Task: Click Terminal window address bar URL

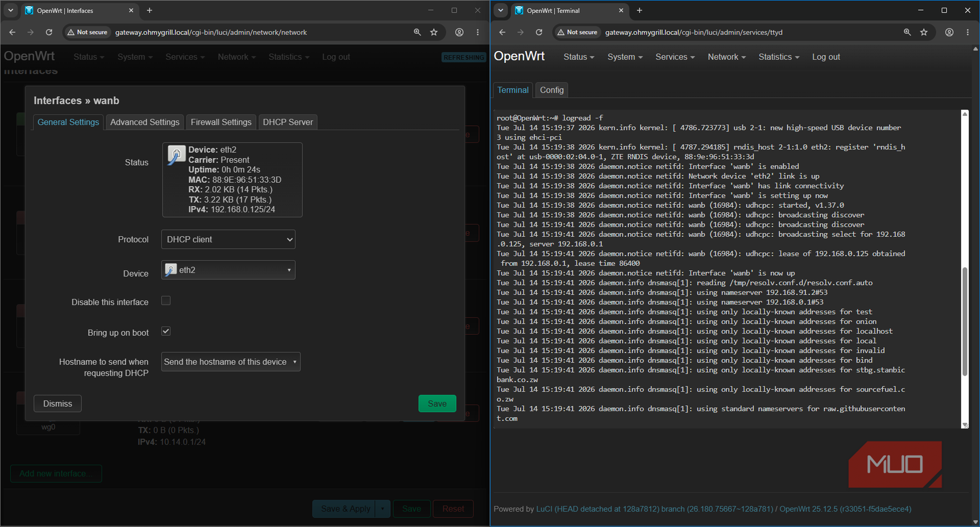Action: point(694,33)
